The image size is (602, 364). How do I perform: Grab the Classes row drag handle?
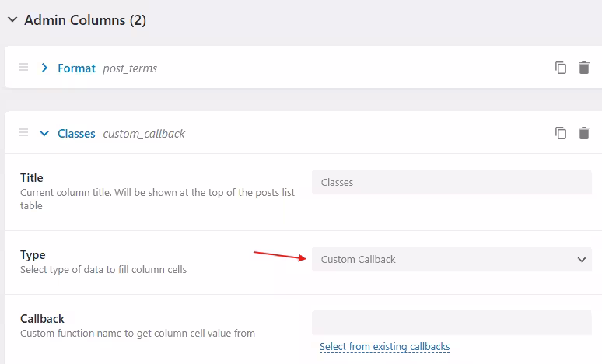(23, 132)
